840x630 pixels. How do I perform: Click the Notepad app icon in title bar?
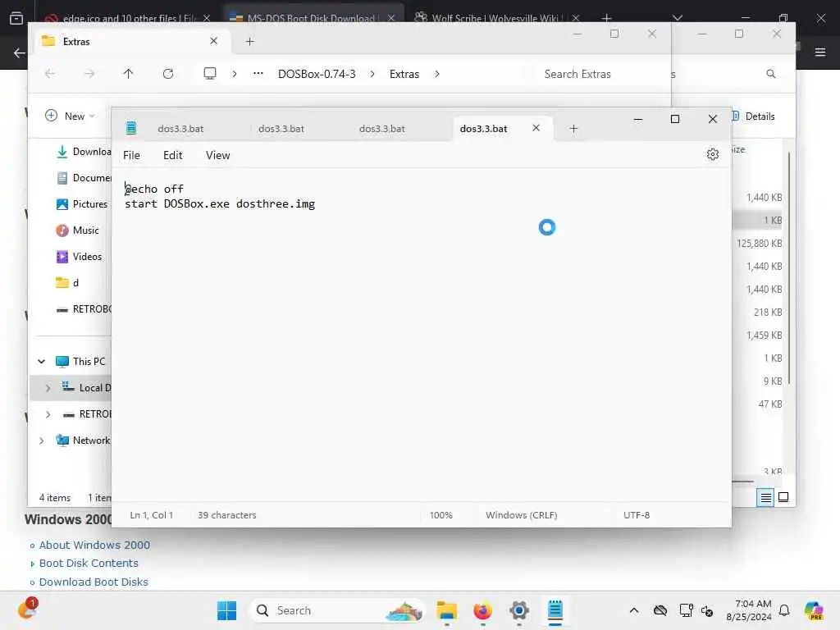[x=130, y=128]
